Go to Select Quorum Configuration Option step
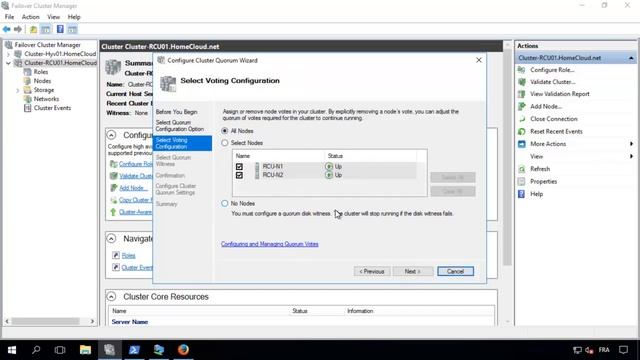640x360 pixels. (x=180, y=126)
